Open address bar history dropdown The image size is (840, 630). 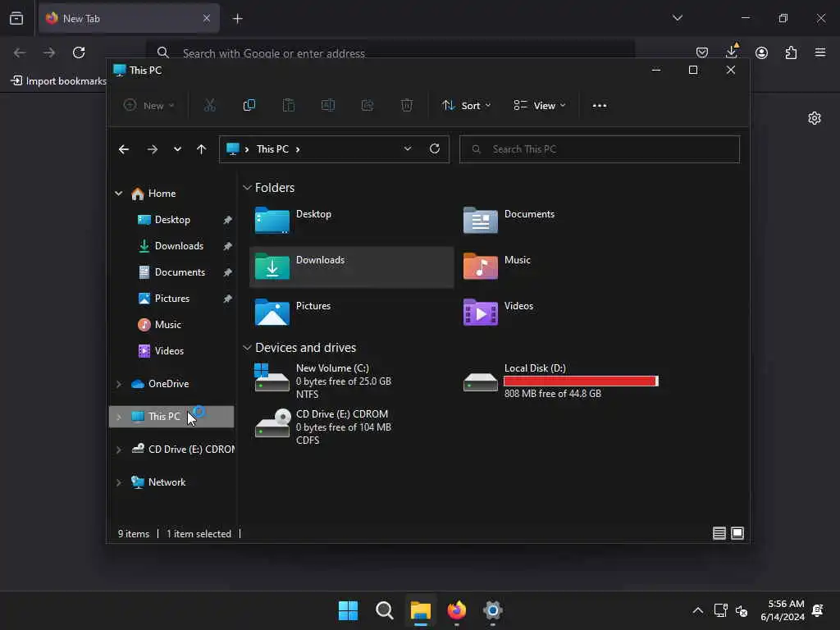point(408,149)
